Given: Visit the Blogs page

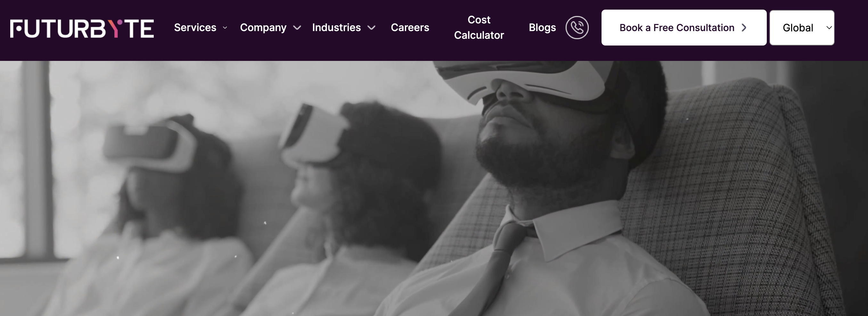Looking at the screenshot, I should point(542,28).
